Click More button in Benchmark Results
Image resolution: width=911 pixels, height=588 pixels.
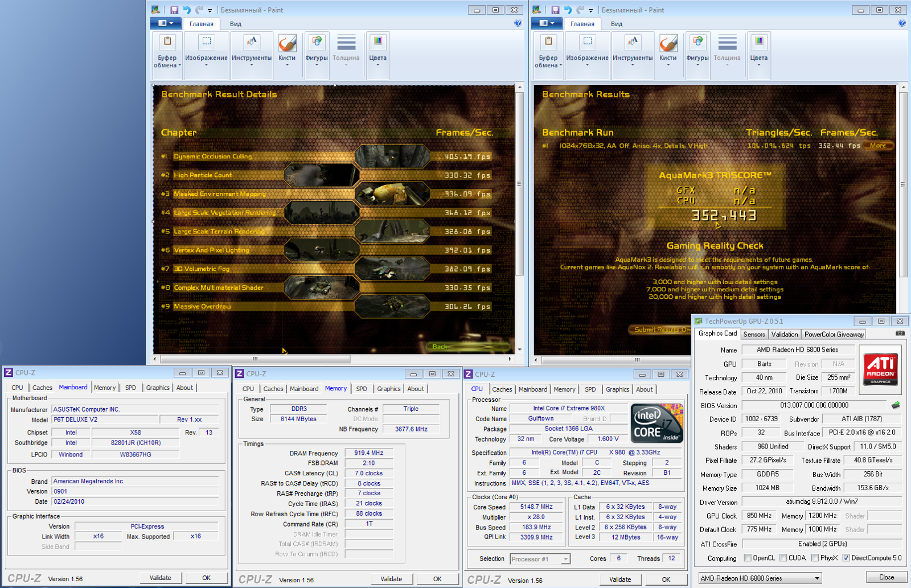click(878, 146)
